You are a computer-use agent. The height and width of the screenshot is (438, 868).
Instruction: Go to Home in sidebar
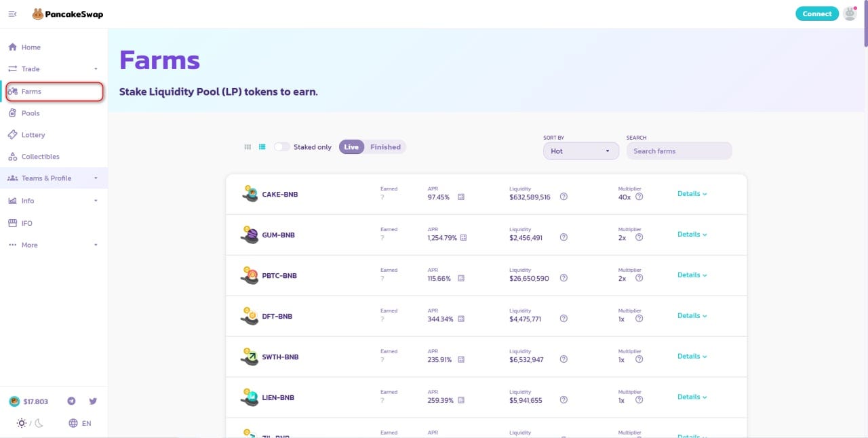(54, 47)
